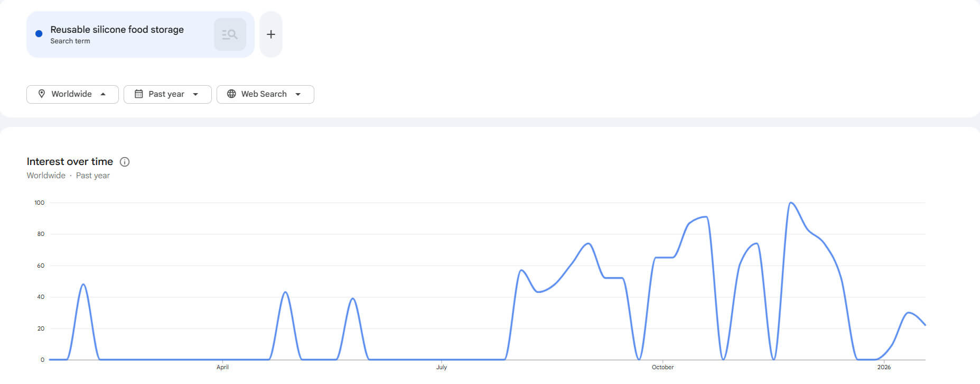Image resolution: width=980 pixels, height=384 pixels.
Task: Click the 'Interest over time' heading
Action: click(70, 161)
